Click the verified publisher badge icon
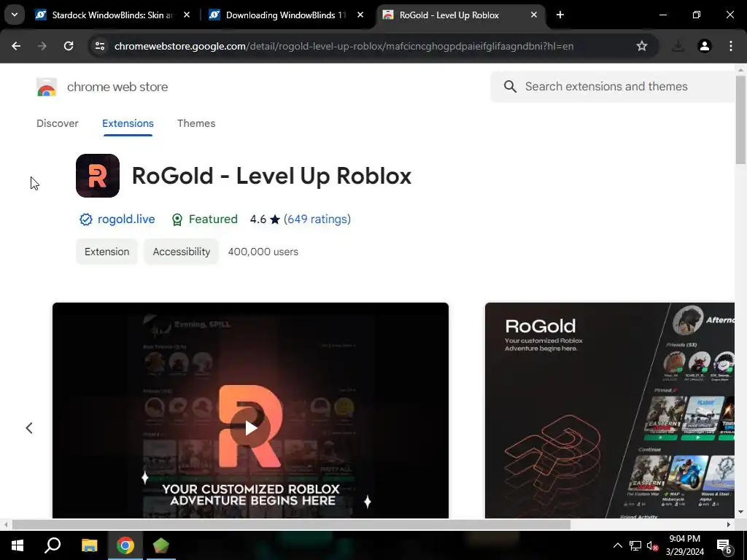This screenshot has width=747, height=560. tap(86, 219)
